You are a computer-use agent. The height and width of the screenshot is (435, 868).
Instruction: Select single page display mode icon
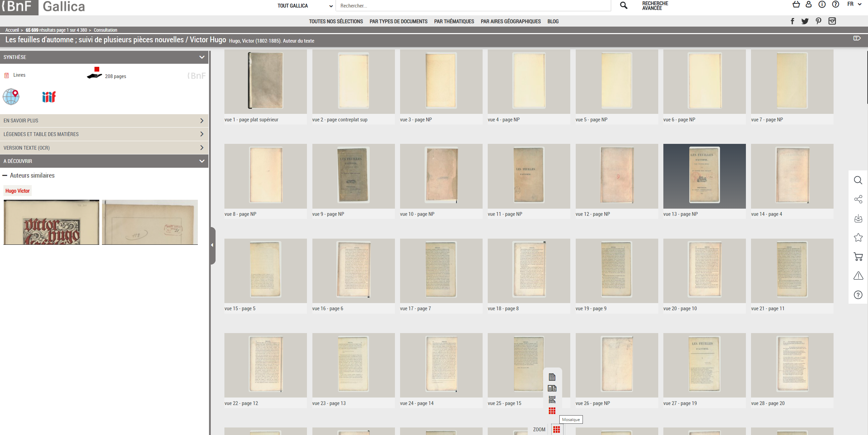point(552,377)
